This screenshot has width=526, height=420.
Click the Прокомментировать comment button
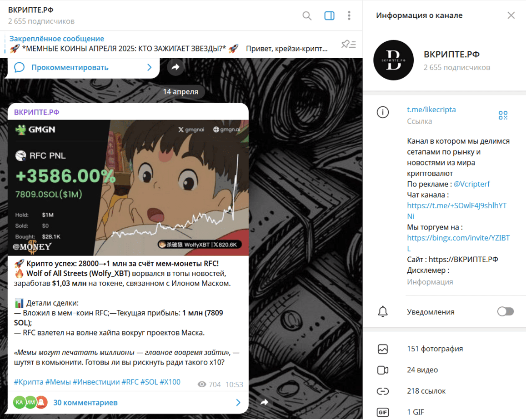(70, 68)
